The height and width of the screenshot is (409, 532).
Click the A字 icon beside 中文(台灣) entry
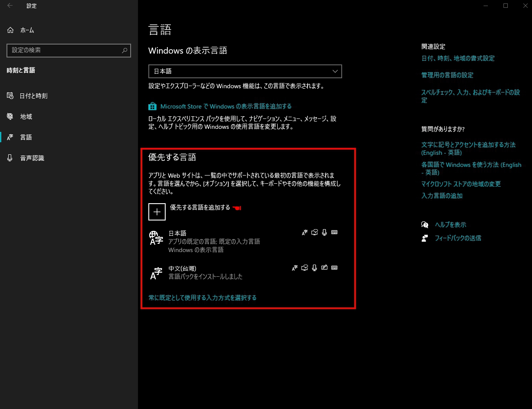tap(156, 273)
